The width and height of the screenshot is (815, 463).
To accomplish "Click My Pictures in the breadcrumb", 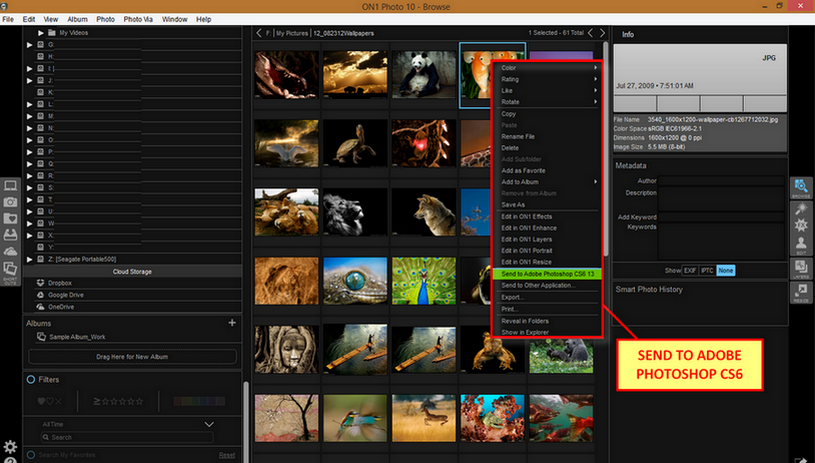I will point(292,33).
